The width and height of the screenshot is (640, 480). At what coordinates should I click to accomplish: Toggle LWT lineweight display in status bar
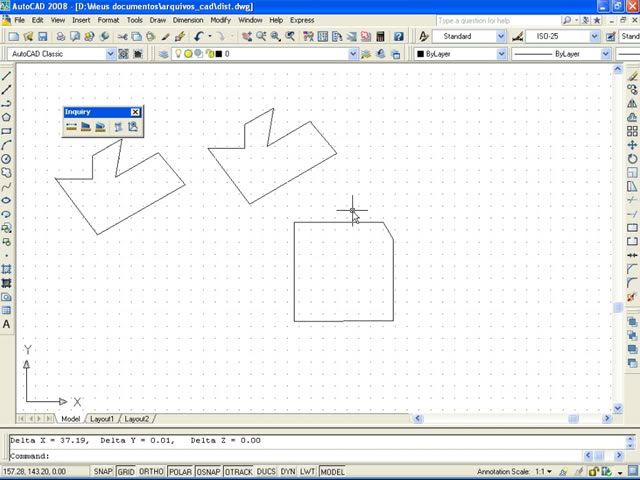click(x=307, y=471)
